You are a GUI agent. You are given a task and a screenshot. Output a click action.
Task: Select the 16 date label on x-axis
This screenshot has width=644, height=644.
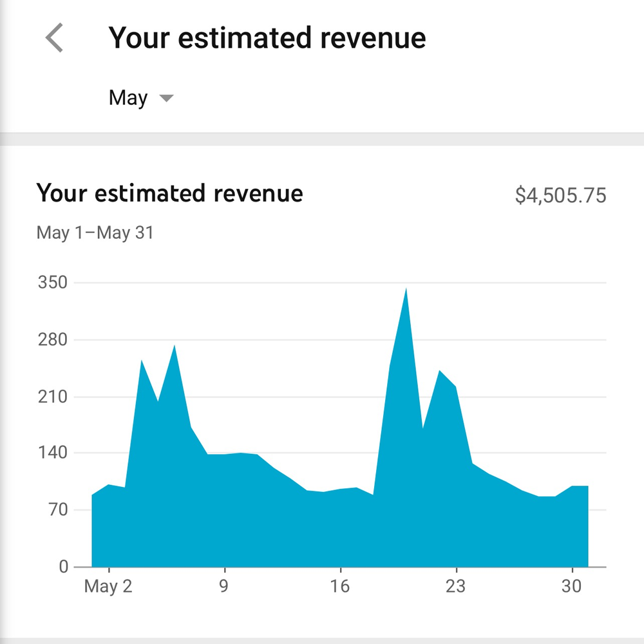[340, 587]
